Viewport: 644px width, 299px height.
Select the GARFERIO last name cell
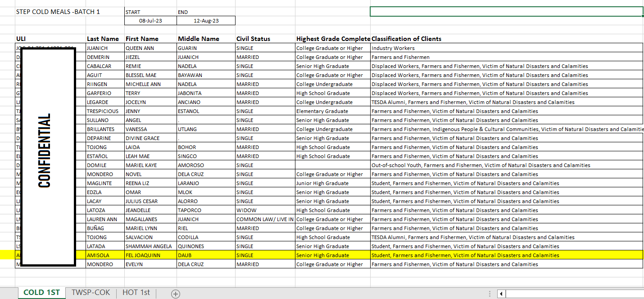tap(105, 93)
